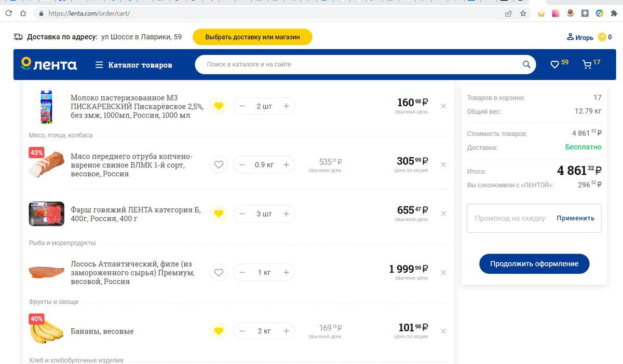Image resolution: width=623 pixels, height=364 pixels.
Task: Click the search magnifier icon
Action: point(526,65)
